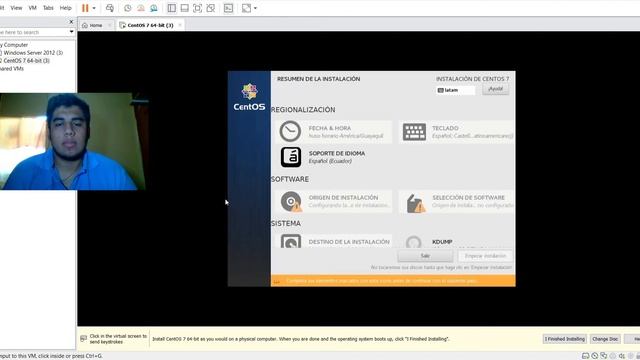Viewport: 640px width, 360px height.
Task: Click the stretch guest display icon
Action: tap(247, 8)
